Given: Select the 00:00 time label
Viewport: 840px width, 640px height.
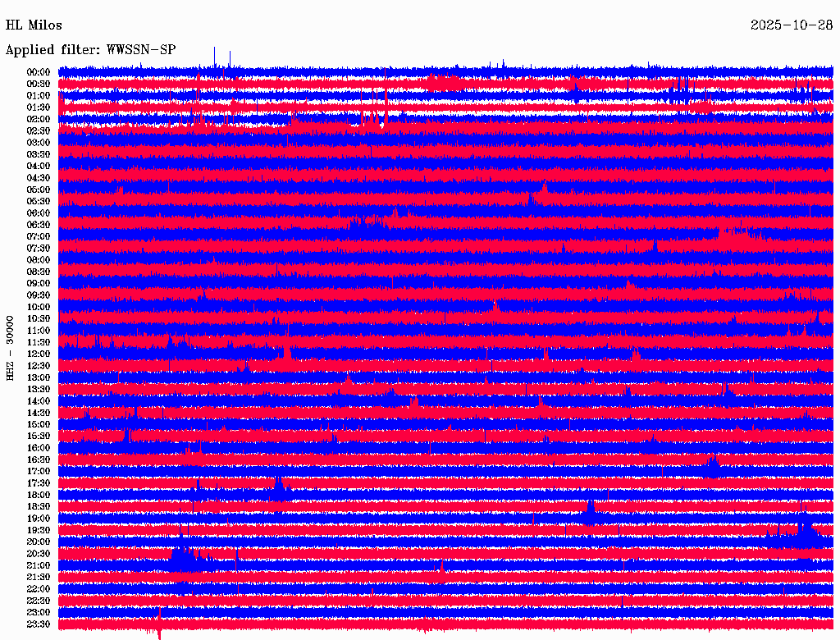Looking at the screenshot, I should (x=39, y=72).
